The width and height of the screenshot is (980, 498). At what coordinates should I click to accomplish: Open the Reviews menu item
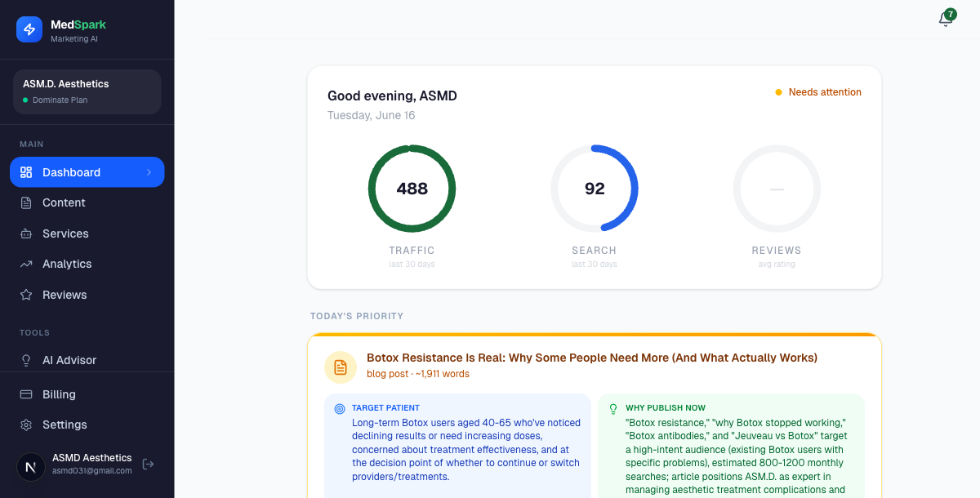87,295
